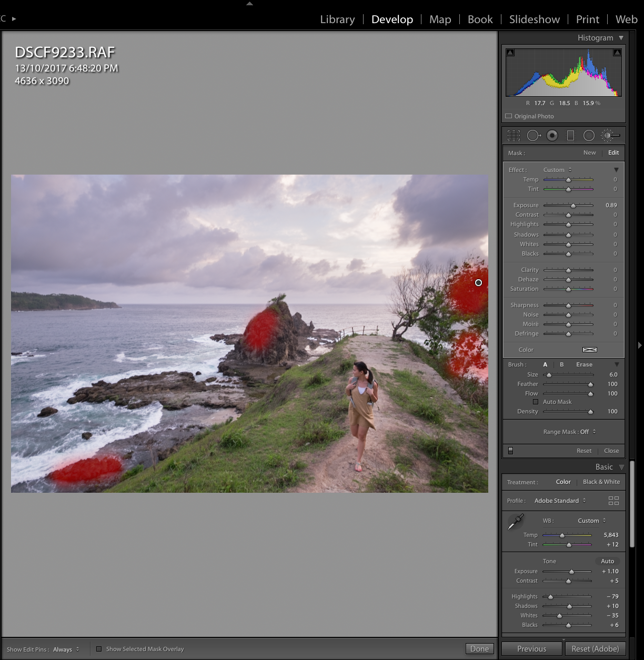Collapse the right panel with edge arrow

pos(640,345)
